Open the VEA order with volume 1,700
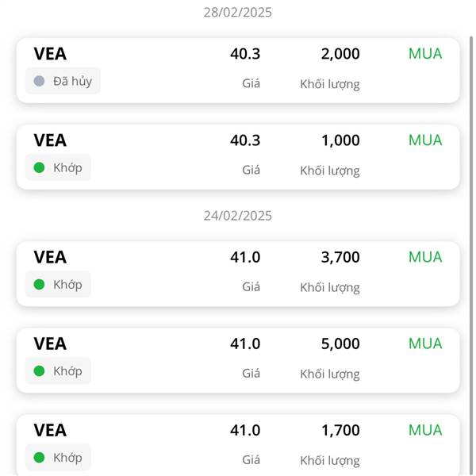 (x=238, y=445)
